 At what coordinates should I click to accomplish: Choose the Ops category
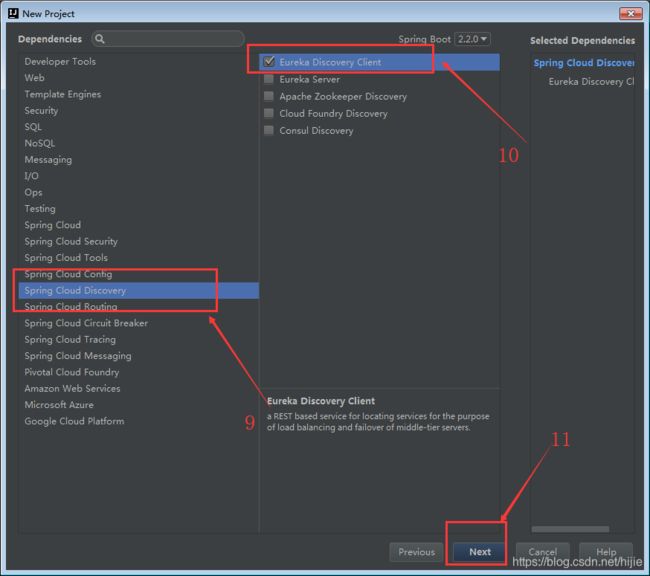138,192
